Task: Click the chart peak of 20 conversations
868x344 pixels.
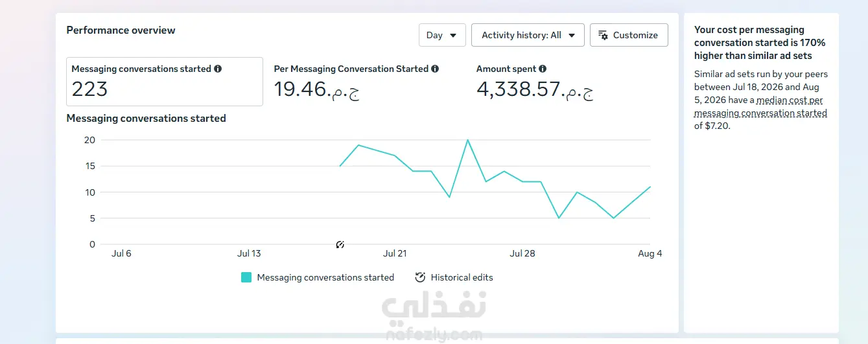Action: (x=467, y=140)
